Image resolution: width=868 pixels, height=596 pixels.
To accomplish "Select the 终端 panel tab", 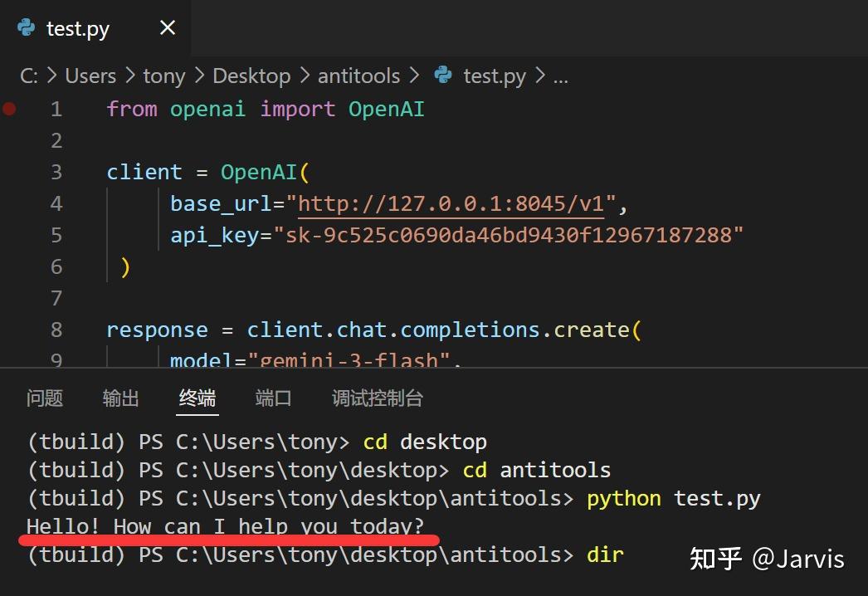I will point(197,398).
